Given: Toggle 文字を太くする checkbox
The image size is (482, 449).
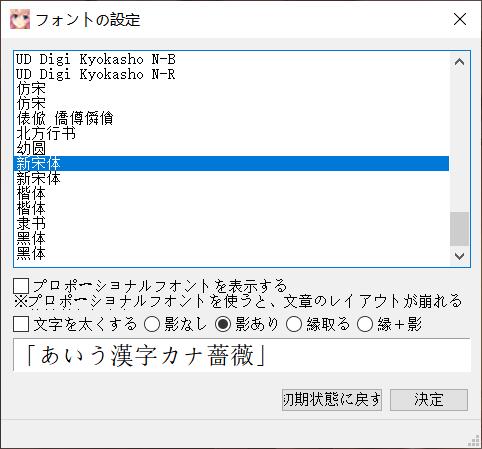Looking at the screenshot, I should pos(21,324).
